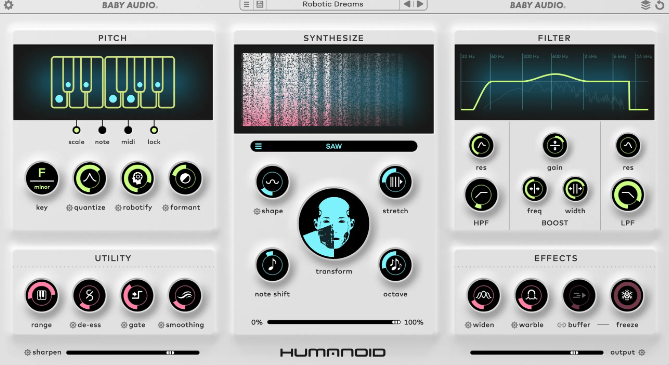The width and height of the screenshot is (669, 365).
Task: Open robotify settings gear icon
Action: (118, 208)
